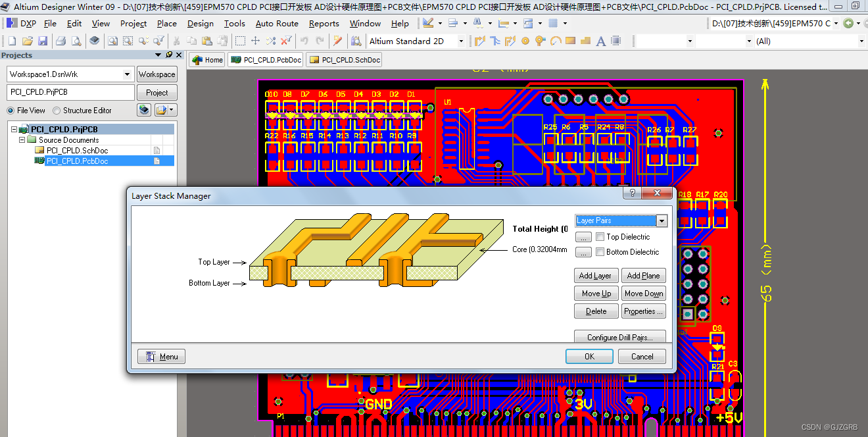Image resolution: width=868 pixels, height=437 pixels.
Task: Click the Save document icon
Action: click(43, 41)
